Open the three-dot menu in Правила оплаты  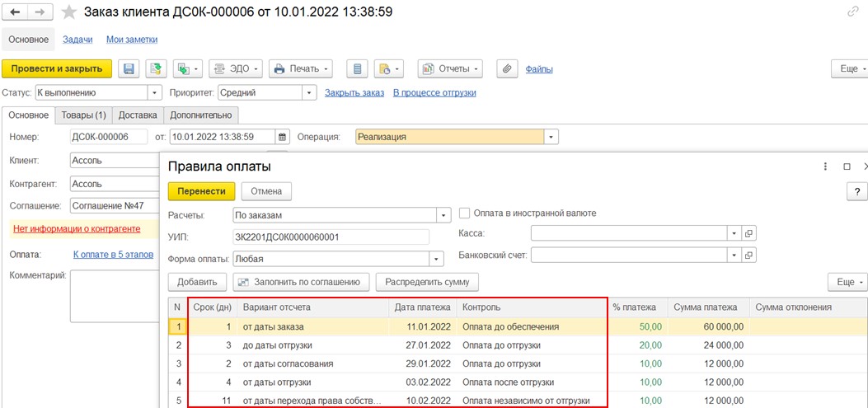[825, 166]
